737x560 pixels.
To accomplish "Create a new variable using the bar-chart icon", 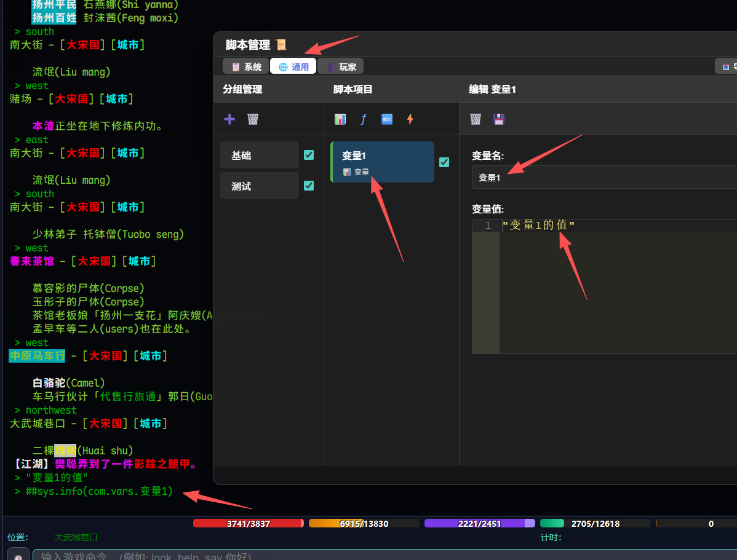I will [x=340, y=119].
